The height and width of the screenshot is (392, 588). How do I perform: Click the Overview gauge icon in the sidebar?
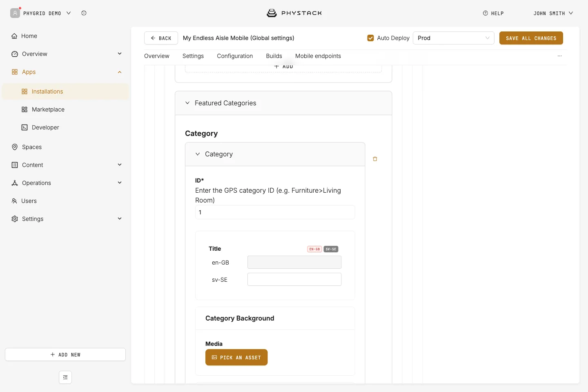pyautogui.click(x=15, y=54)
